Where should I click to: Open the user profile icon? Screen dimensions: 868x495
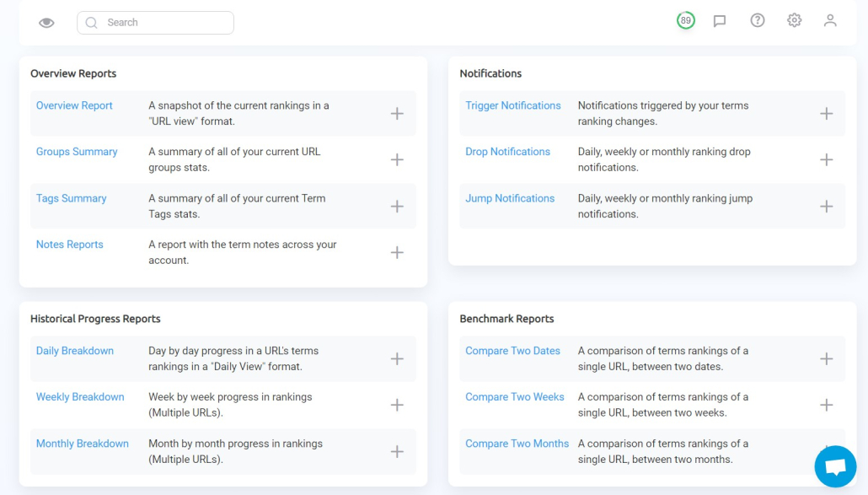[830, 20]
